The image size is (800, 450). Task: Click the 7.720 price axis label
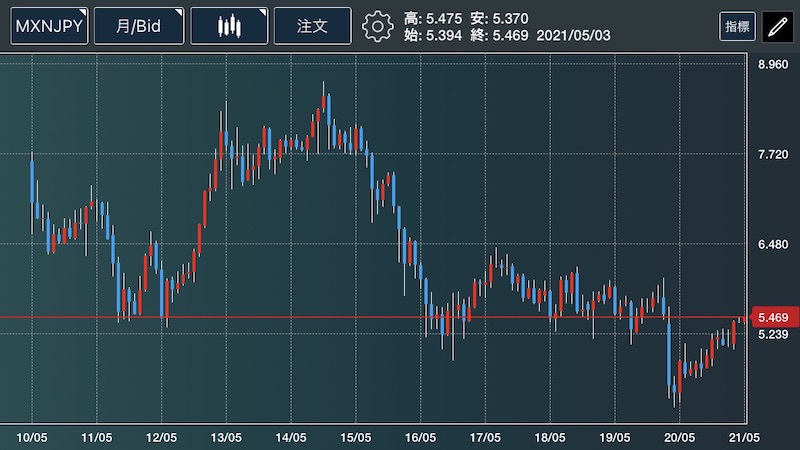point(773,155)
